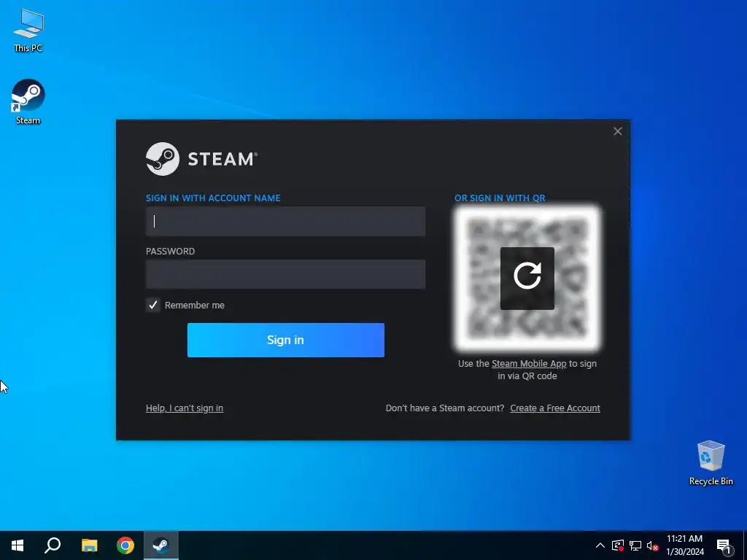Click the Sign in button
The image size is (747, 560).
(286, 340)
